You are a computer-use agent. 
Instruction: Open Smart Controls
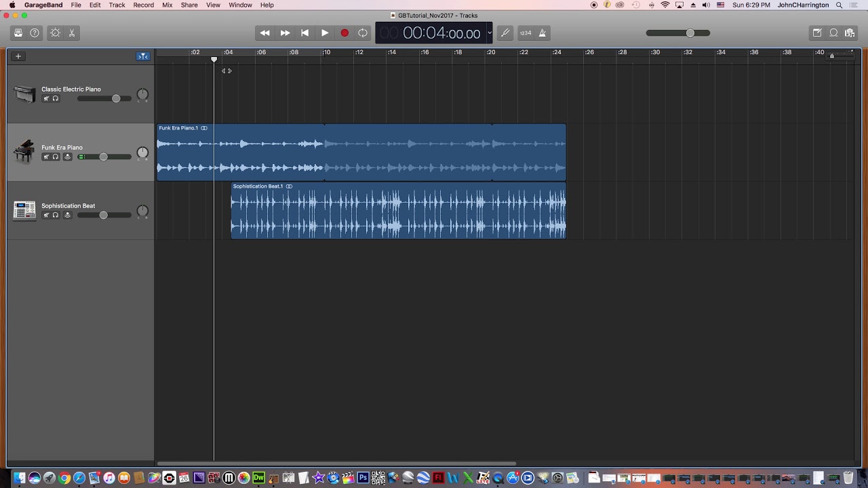(x=56, y=33)
